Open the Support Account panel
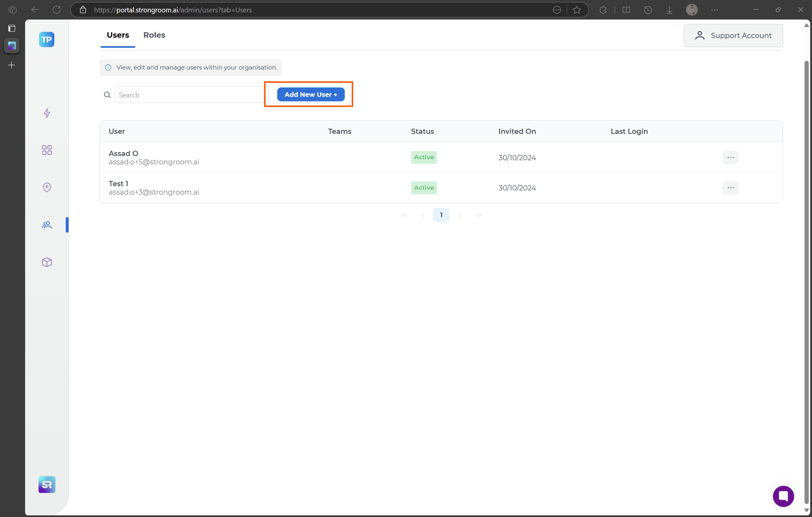Image resolution: width=812 pixels, height=517 pixels. point(733,35)
